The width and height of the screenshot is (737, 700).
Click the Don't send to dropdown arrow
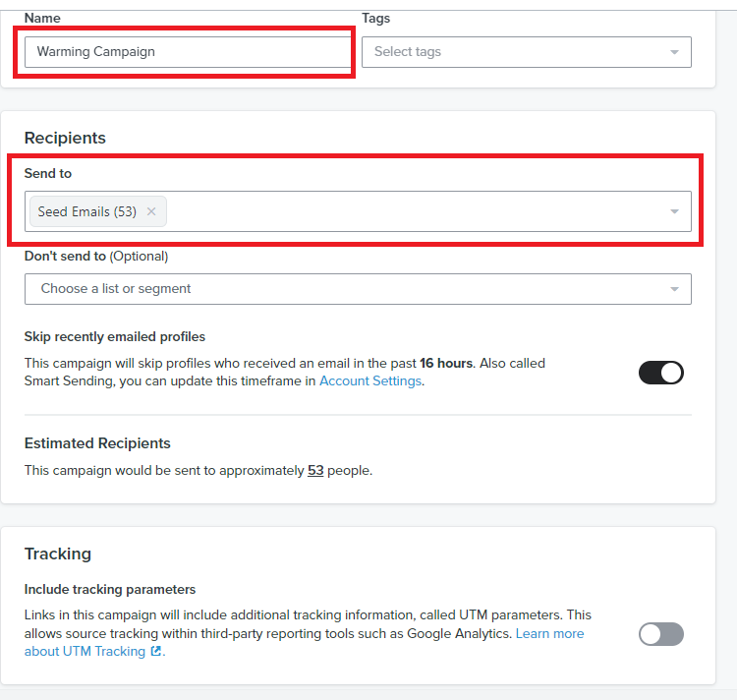point(674,289)
